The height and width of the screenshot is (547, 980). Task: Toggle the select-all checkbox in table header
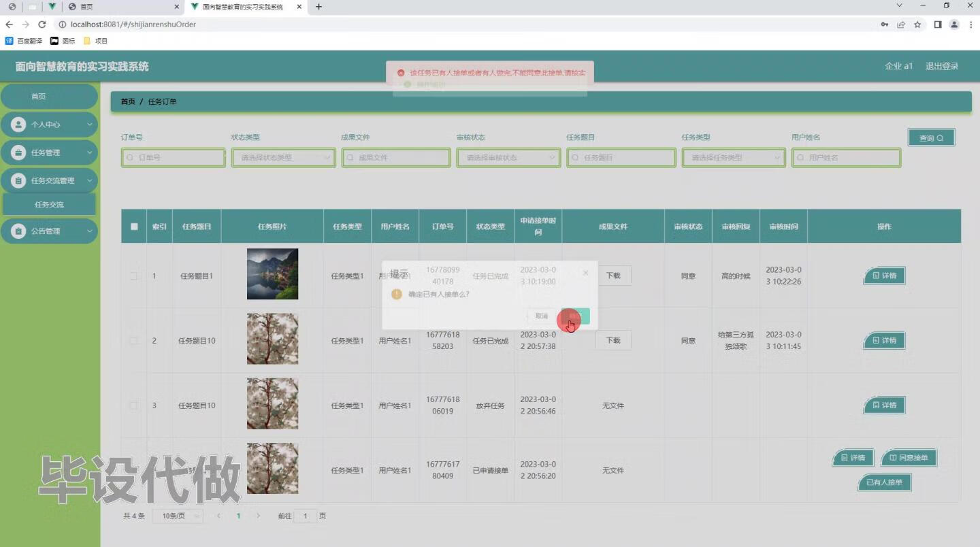134,227
